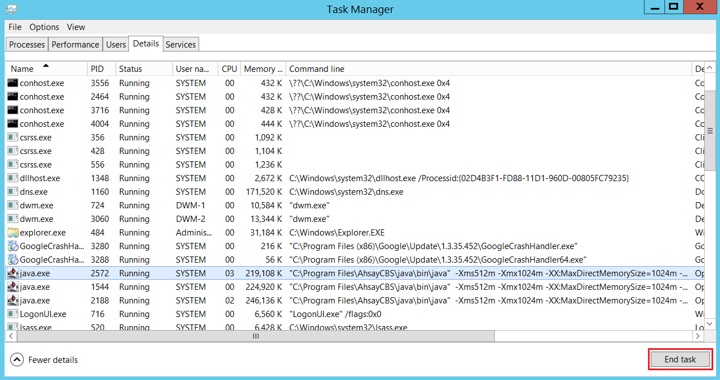Sort by the PID column header
Image resolution: width=720 pixels, height=380 pixels.
[101, 69]
